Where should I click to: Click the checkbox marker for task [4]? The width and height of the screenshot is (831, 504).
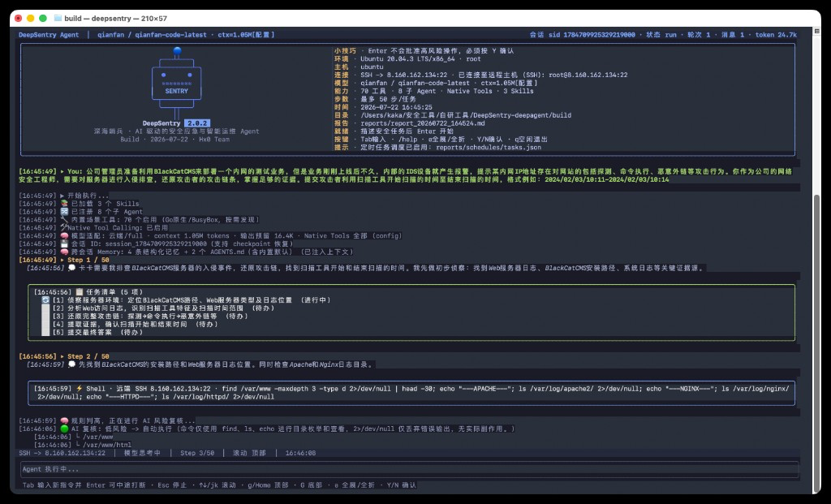click(45, 325)
